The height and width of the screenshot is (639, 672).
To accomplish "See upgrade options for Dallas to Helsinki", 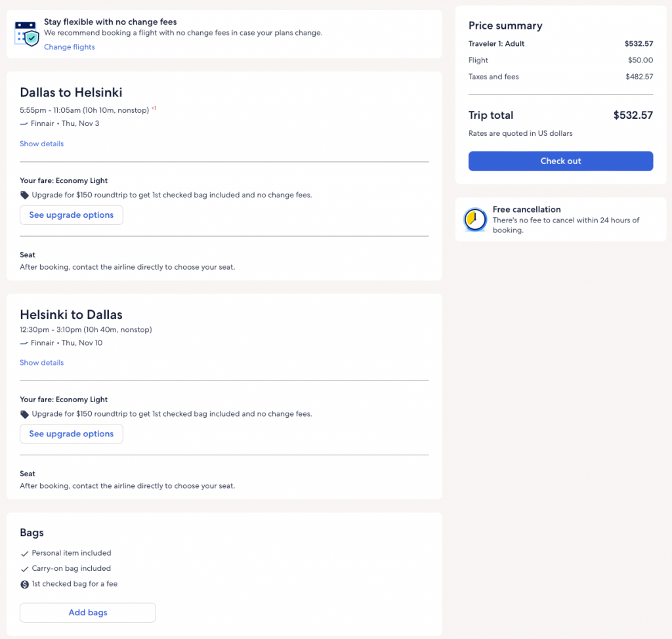I will (72, 215).
